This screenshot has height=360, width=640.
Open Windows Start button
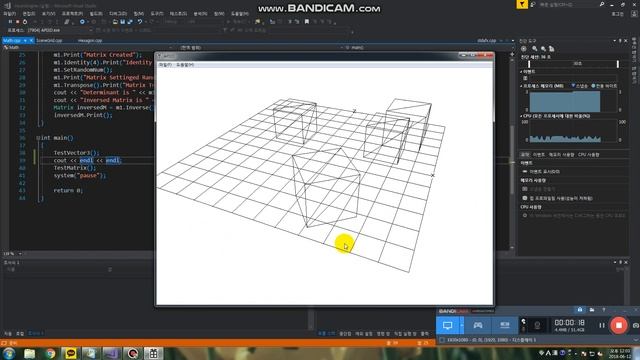click(9, 353)
